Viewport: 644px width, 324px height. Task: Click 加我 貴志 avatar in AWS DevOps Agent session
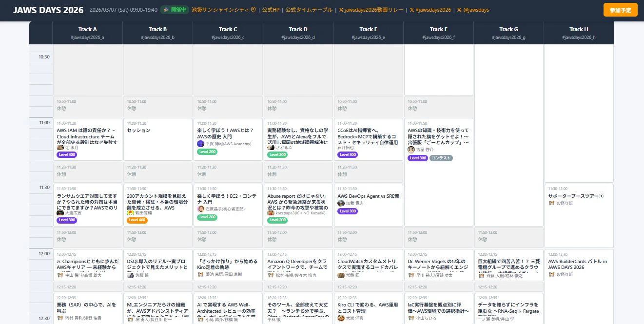point(341,203)
